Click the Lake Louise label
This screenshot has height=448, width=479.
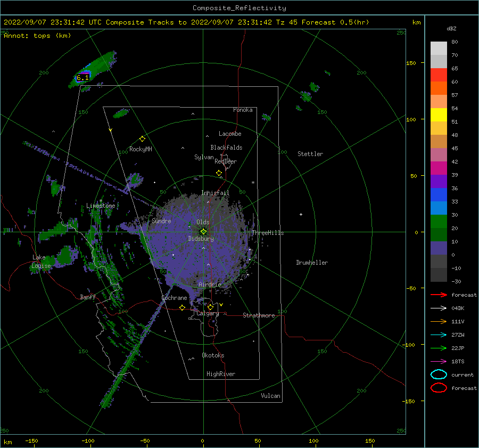(41, 262)
